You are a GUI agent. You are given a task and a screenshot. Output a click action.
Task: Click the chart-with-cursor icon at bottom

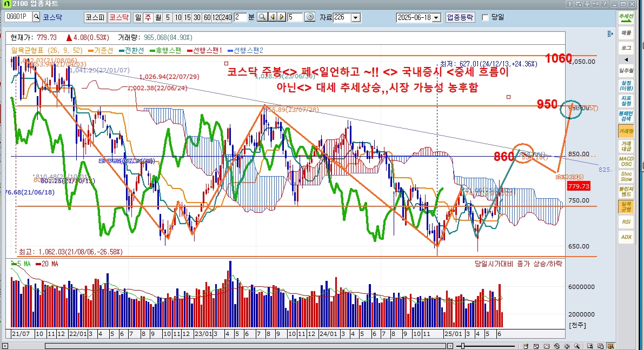click(590, 346)
